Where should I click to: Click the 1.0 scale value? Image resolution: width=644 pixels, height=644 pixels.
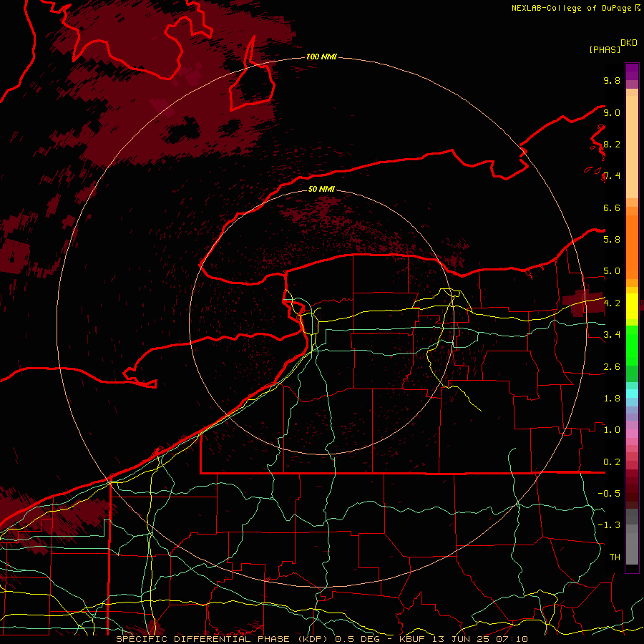click(x=612, y=429)
